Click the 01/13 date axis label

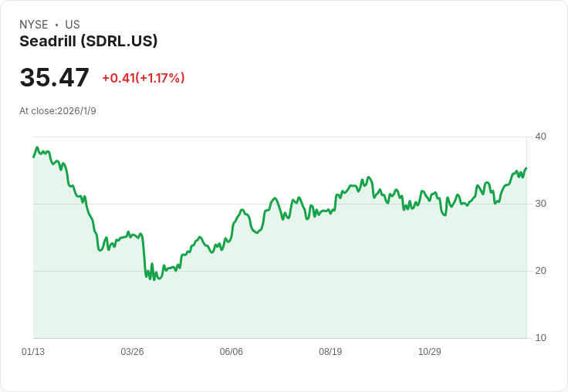pos(33,352)
